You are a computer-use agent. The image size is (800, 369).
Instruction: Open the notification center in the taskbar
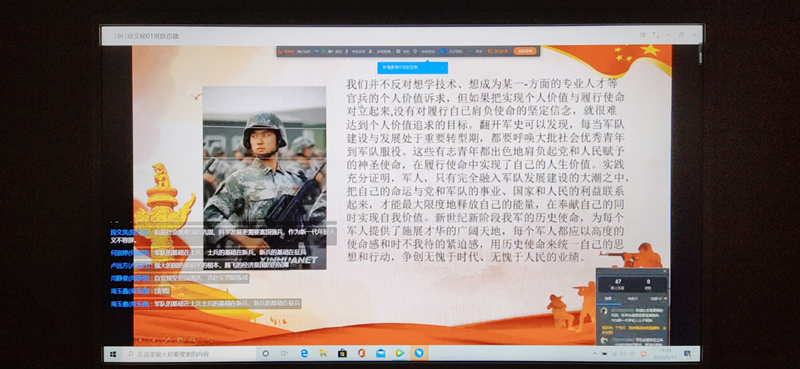click(x=688, y=354)
